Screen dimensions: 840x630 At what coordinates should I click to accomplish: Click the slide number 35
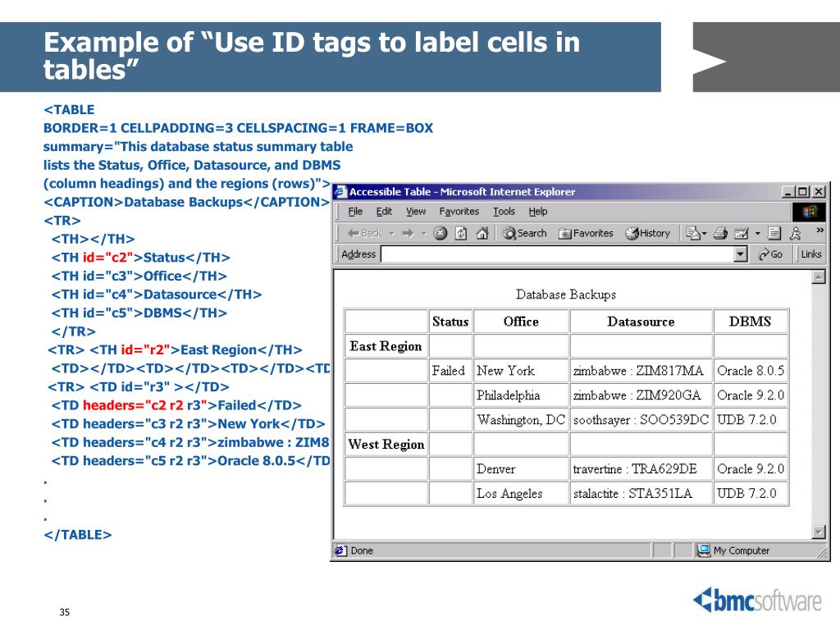(64, 612)
